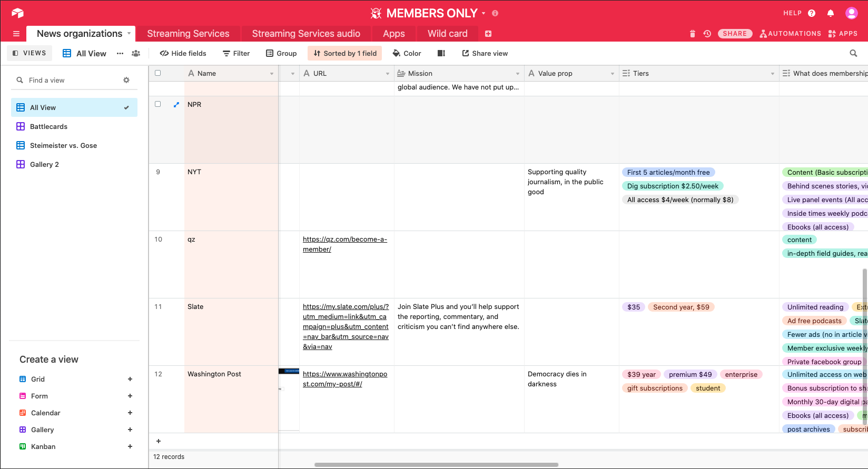The width and height of the screenshot is (868, 469).
Task: Open the notifications bell
Action: pyautogui.click(x=831, y=13)
